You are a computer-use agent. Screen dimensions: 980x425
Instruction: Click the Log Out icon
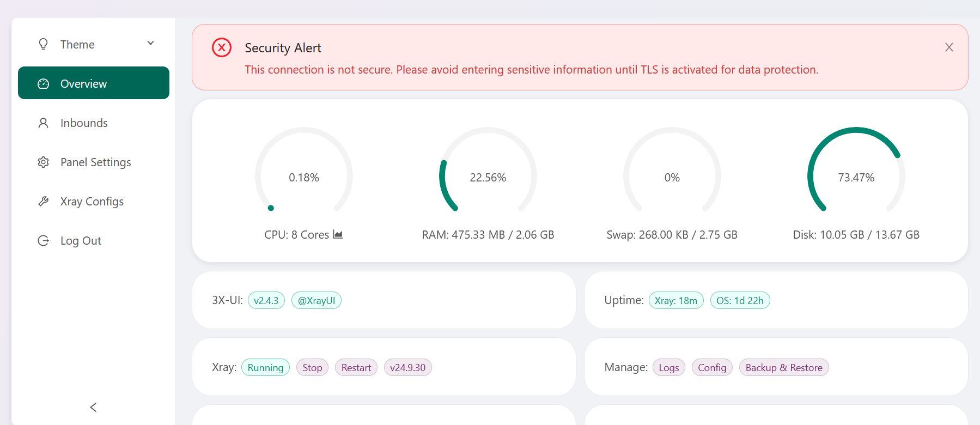44,241
